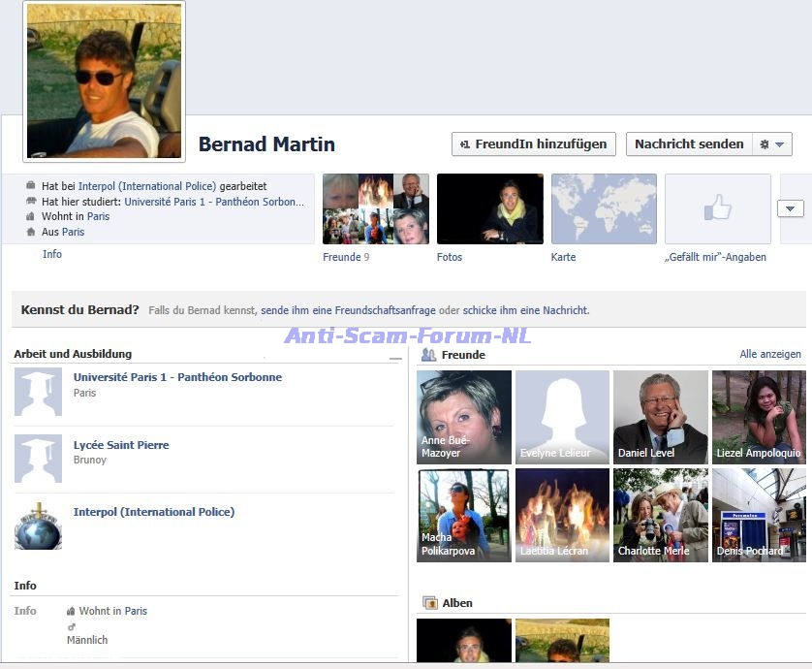Open the Fotos thumbnail tile
This screenshot has width=812, height=669.
click(489, 208)
